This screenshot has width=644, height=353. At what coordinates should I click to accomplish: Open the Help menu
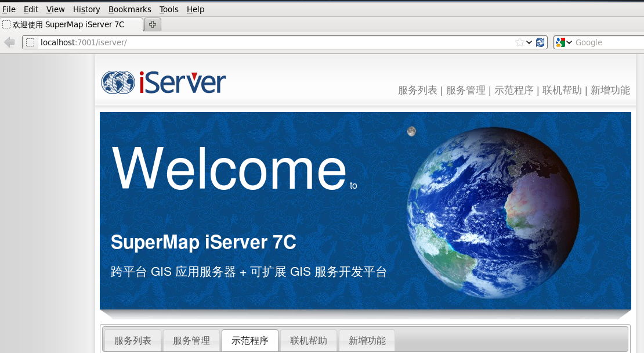[196, 9]
